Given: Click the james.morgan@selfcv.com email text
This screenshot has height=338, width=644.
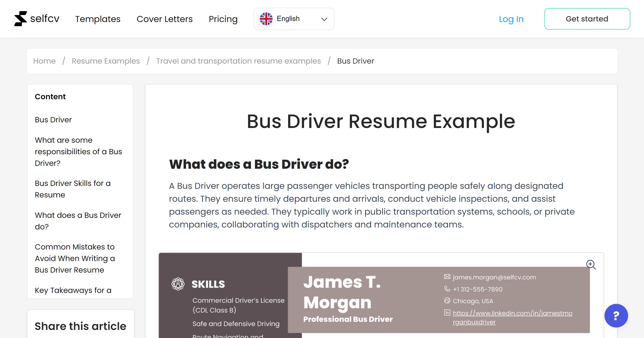Looking at the screenshot, I should [x=494, y=277].
